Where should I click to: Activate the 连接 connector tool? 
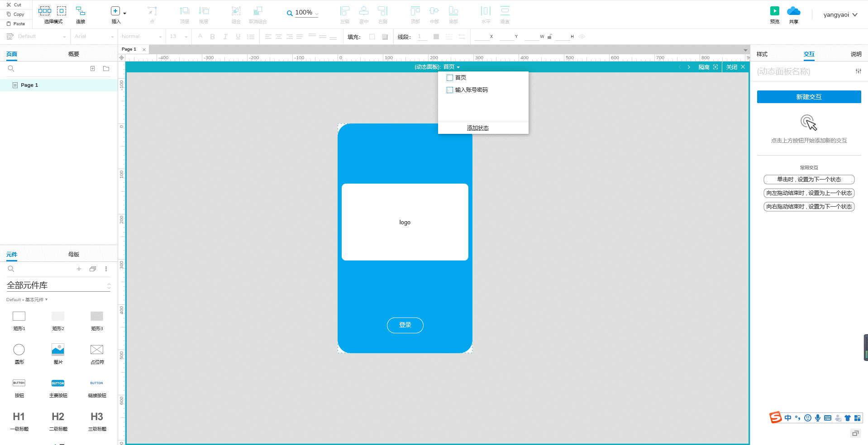(81, 14)
